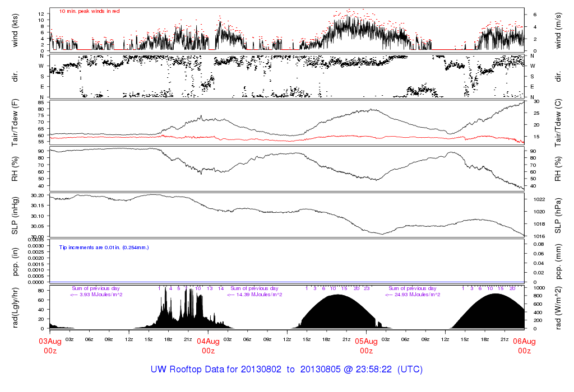Click the 24.93 MJoules/m^2 daily sum text
This screenshot has width=574, height=392.
click(x=414, y=295)
